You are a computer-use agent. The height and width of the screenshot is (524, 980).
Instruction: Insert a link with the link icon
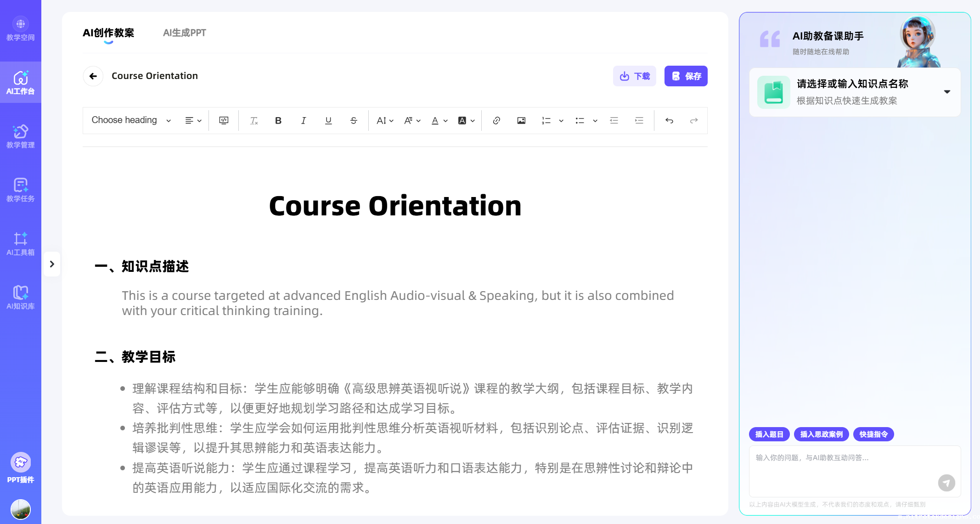click(x=496, y=121)
